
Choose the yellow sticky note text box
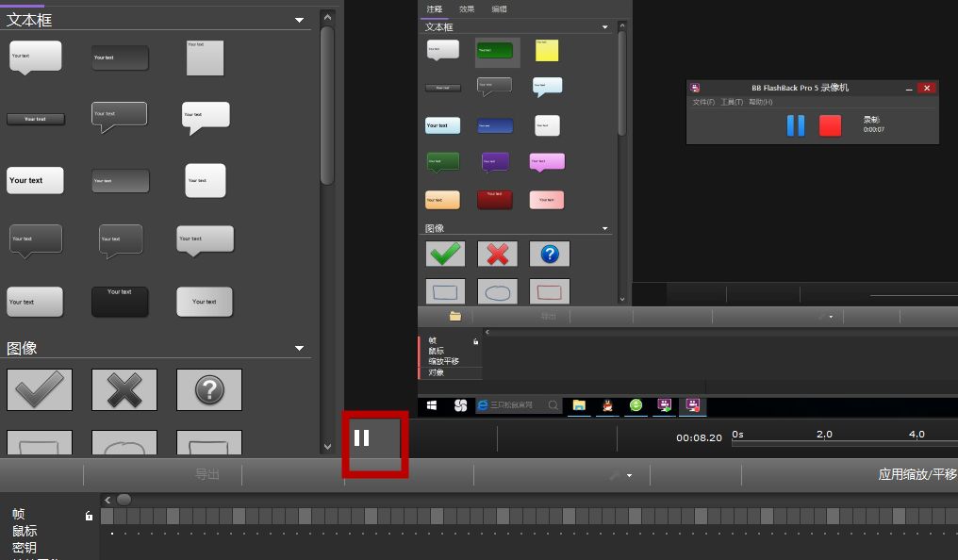[547, 51]
